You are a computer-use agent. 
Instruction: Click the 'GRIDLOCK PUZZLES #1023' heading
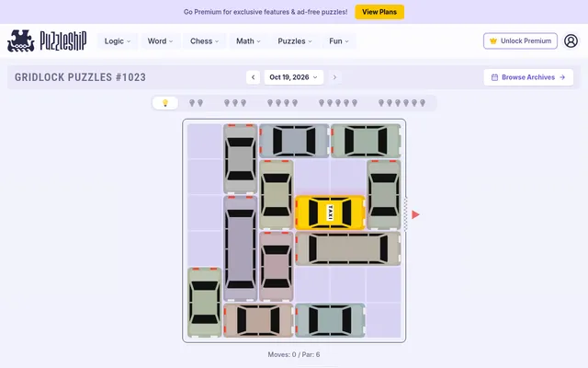pyautogui.click(x=80, y=77)
